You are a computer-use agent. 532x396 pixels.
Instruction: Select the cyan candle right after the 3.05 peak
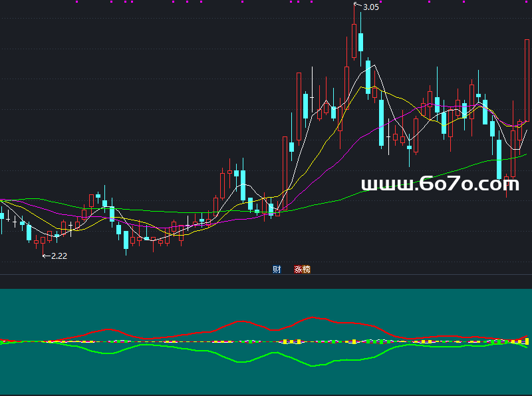(360, 41)
